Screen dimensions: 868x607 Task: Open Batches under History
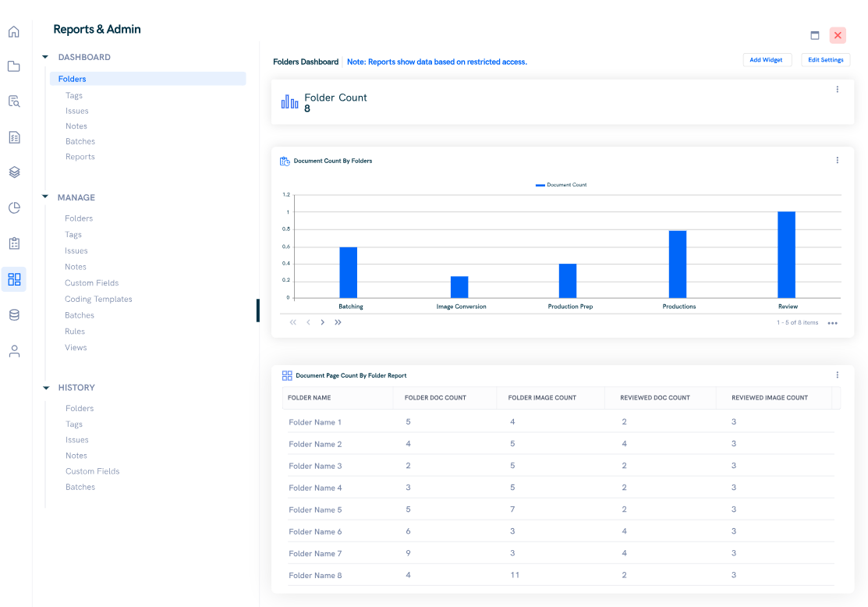(80, 487)
